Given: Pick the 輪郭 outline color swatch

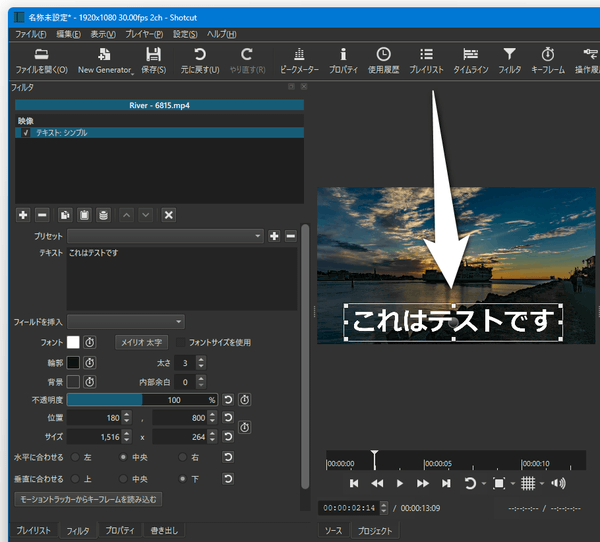Looking at the screenshot, I should 73,362.
